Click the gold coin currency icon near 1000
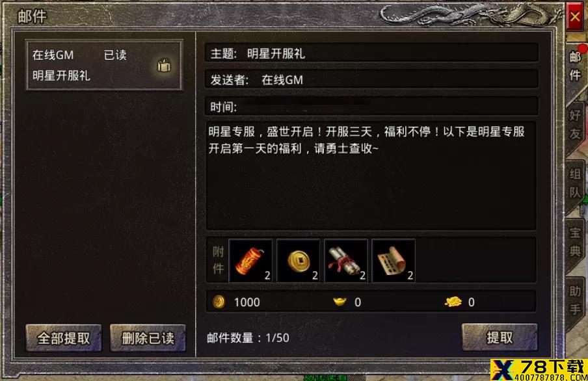This screenshot has width=588, height=381. [x=219, y=302]
